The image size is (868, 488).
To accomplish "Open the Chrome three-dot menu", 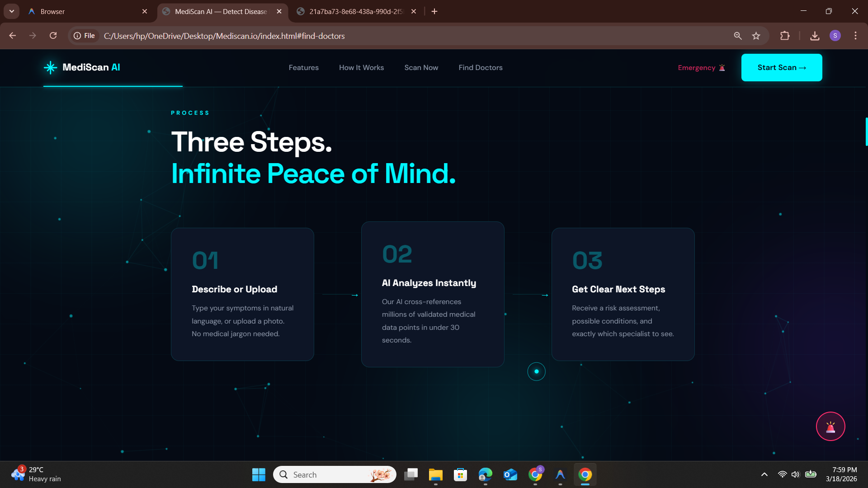I will pyautogui.click(x=855, y=36).
